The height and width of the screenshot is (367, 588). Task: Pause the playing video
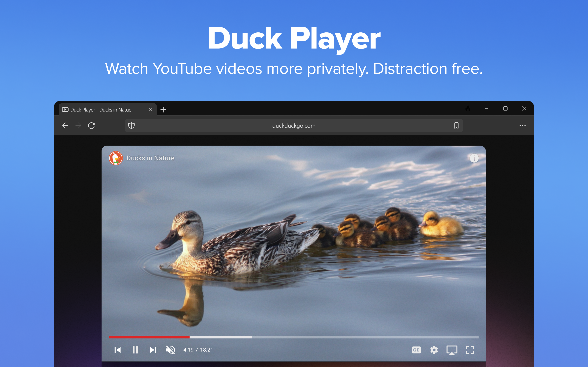point(135,349)
